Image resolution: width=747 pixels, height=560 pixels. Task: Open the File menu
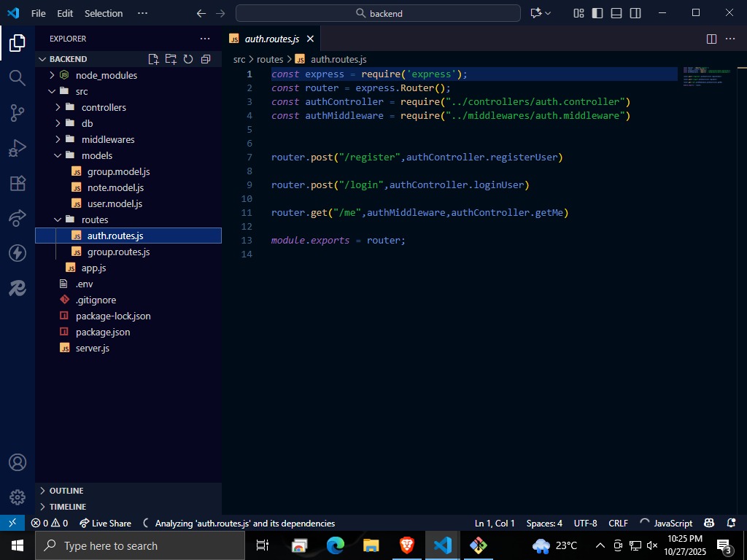(x=38, y=12)
